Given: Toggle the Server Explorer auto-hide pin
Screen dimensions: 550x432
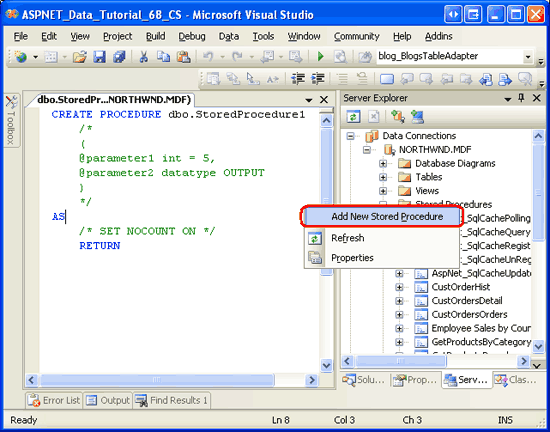Looking at the screenshot, I should (x=521, y=98).
